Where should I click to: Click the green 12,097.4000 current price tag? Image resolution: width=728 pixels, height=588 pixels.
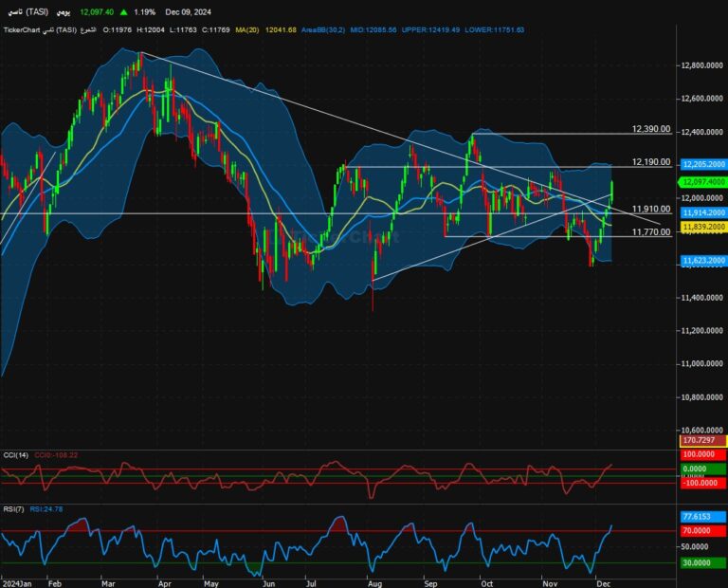[703, 180]
